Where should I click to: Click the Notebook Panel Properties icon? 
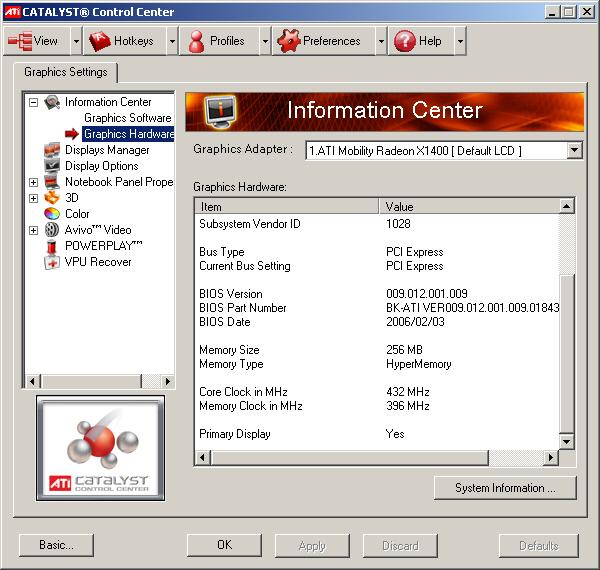(x=52, y=182)
